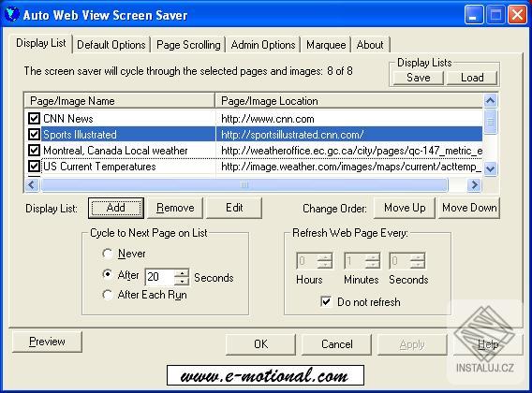
Task: Select the Display List tab
Action: (41, 43)
